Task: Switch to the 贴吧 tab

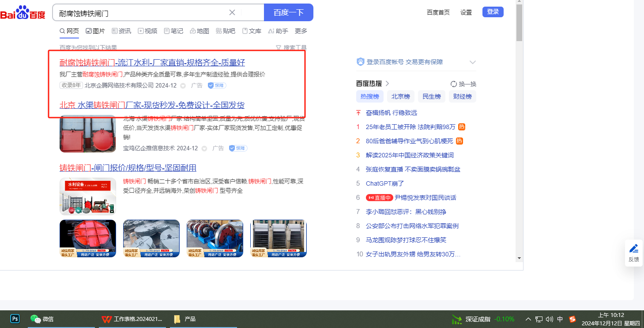Action: coord(226,31)
